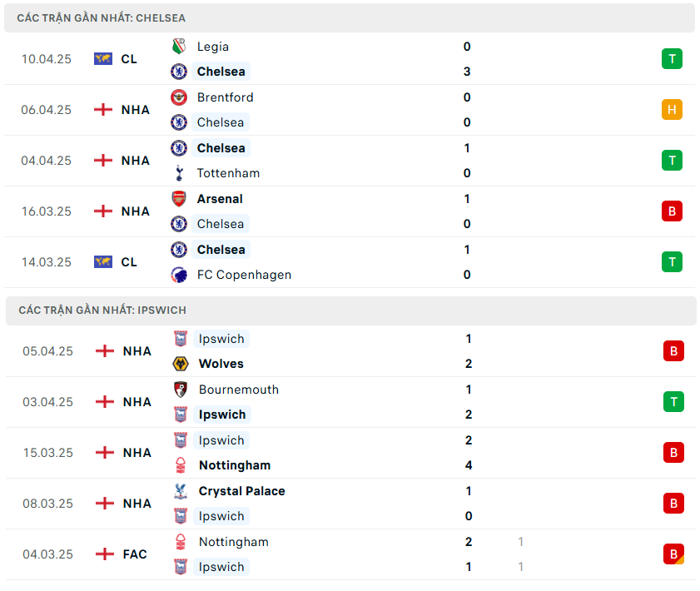Click the red B badge for the FAC match
Image resolution: width=700 pixels, height=591 pixels.
(673, 554)
